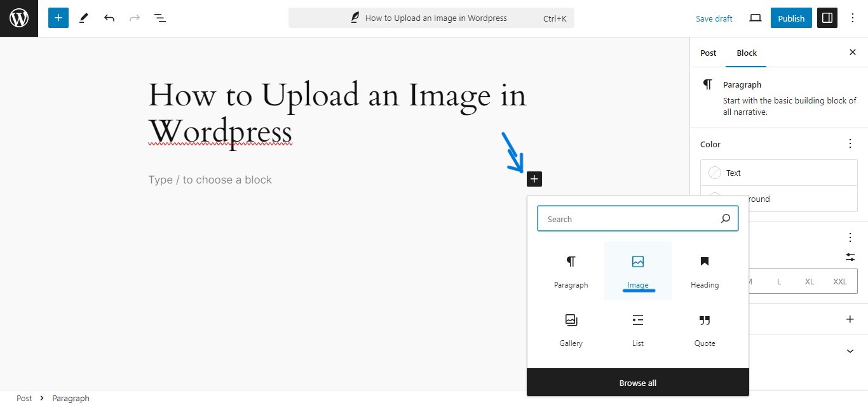Toggle the blue block inserter button
This screenshot has width=868, height=405.
tap(58, 18)
